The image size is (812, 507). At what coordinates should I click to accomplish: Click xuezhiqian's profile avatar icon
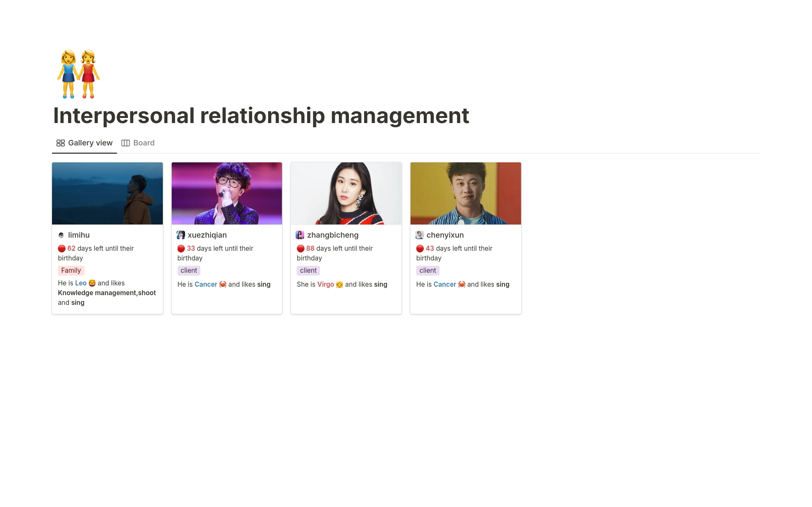[181, 235]
